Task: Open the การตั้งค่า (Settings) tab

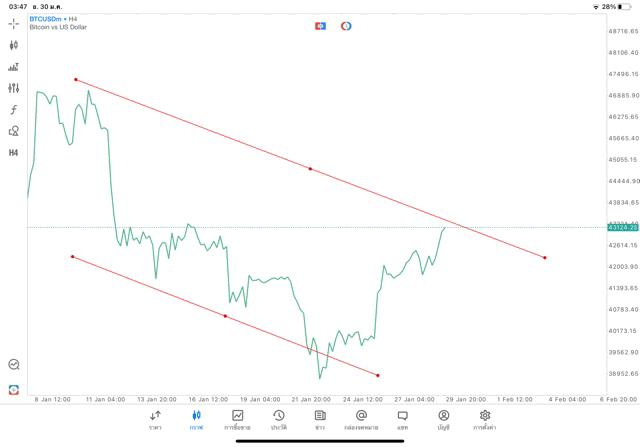Action: tap(485, 419)
